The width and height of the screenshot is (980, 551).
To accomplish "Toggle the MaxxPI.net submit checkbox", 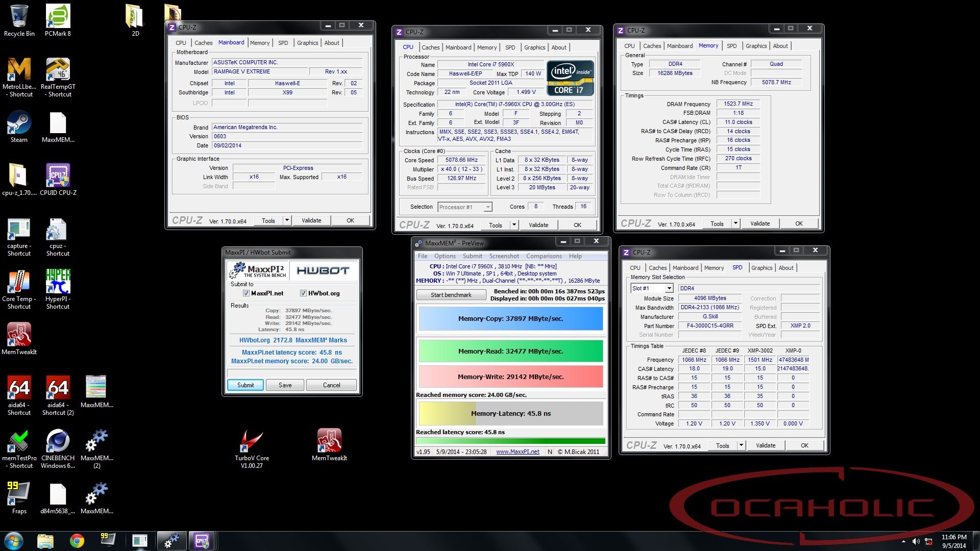I will click(246, 293).
